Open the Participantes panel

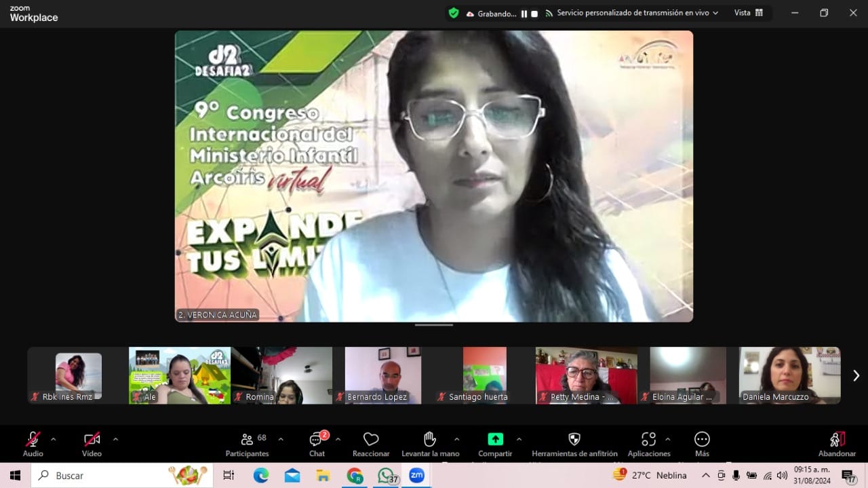pyautogui.click(x=248, y=444)
